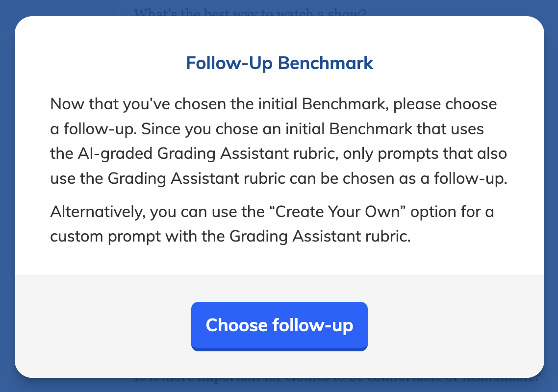Image resolution: width=558 pixels, height=392 pixels.
Task: Click the empty white space left of the title
Action: [98, 63]
